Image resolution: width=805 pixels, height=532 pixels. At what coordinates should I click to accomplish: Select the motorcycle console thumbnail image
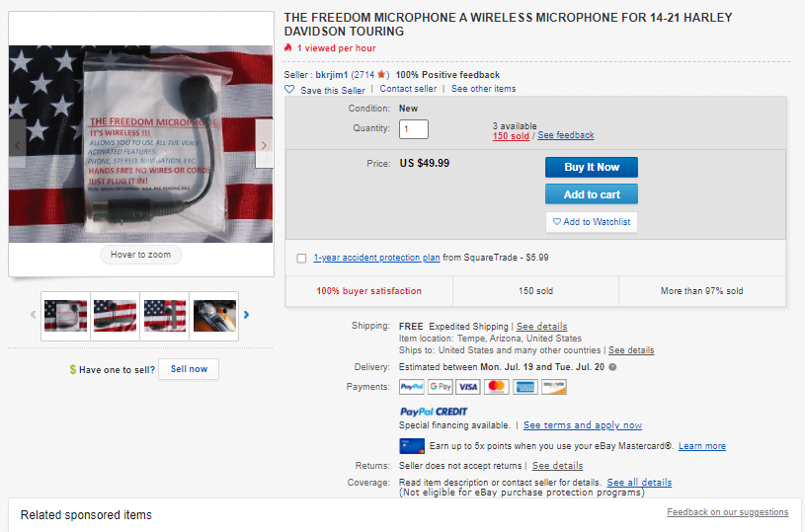(x=214, y=315)
